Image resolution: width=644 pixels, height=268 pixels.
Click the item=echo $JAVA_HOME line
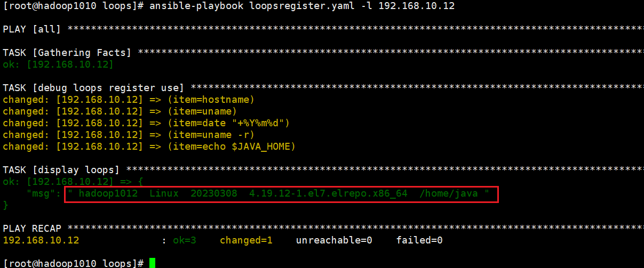tap(149, 147)
